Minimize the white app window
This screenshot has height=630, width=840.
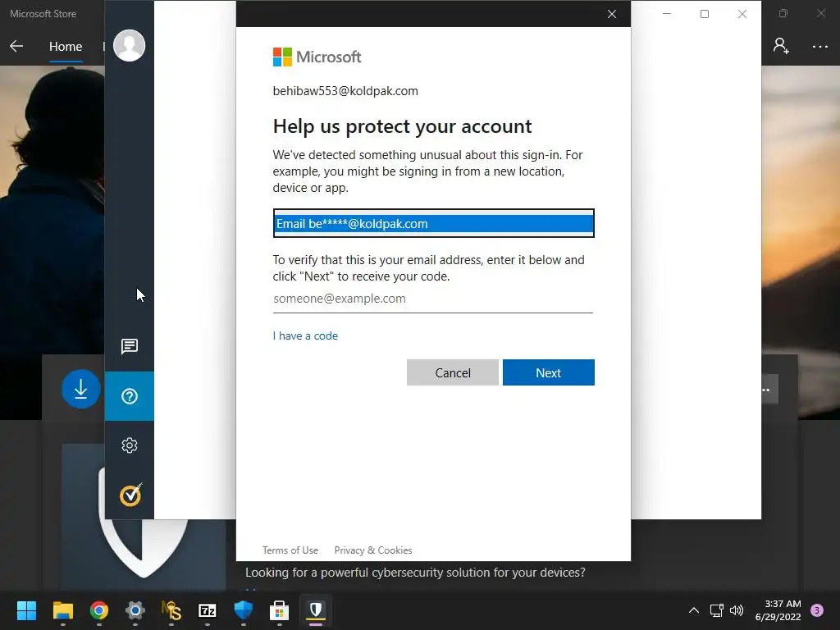(x=667, y=14)
